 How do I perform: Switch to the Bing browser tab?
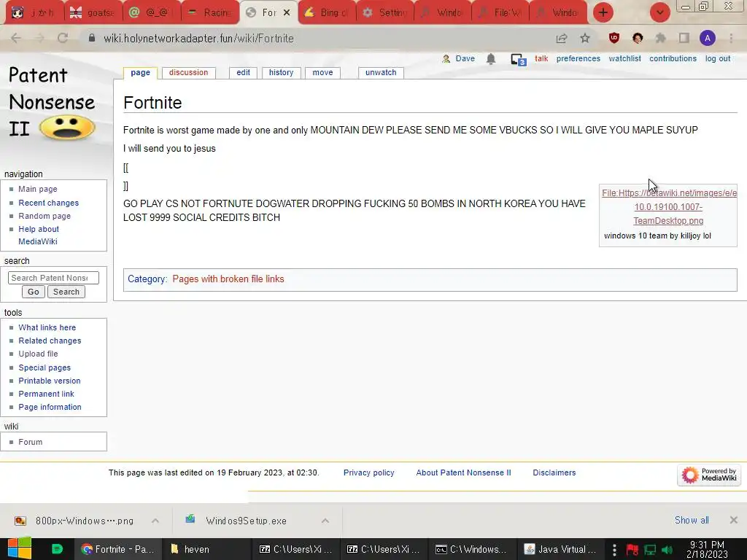point(328,12)
